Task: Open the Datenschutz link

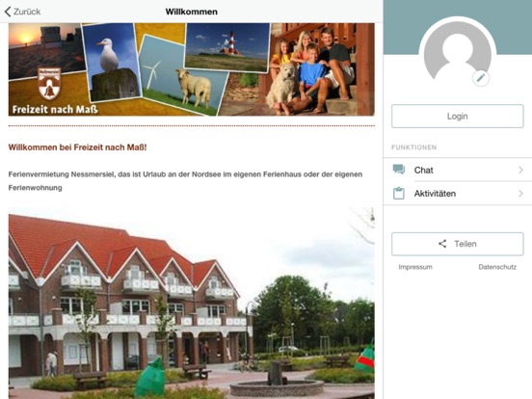Action: 497,267
